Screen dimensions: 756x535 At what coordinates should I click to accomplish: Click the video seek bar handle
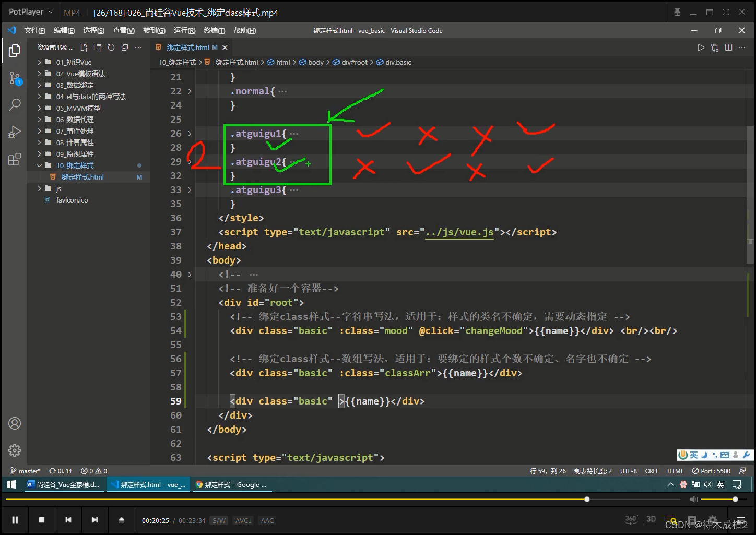(587, 500)
